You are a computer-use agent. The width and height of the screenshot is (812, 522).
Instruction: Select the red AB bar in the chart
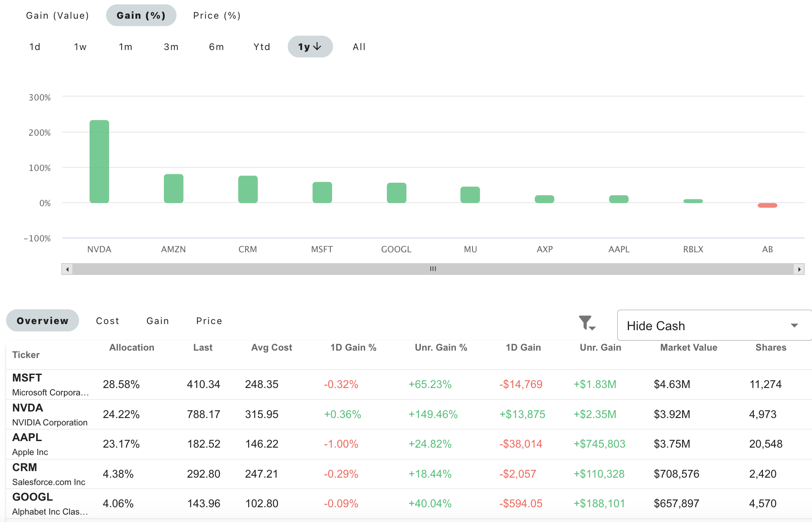[x=767, y=204]
